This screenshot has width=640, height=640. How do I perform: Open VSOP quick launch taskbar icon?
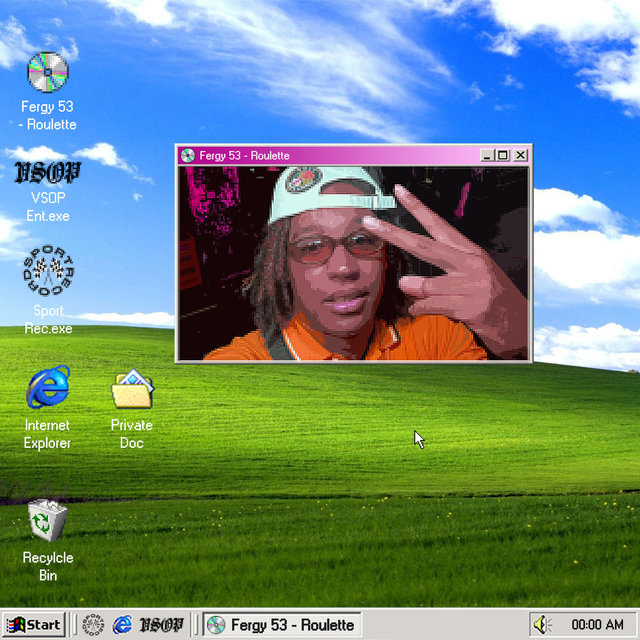pos(161,625)
